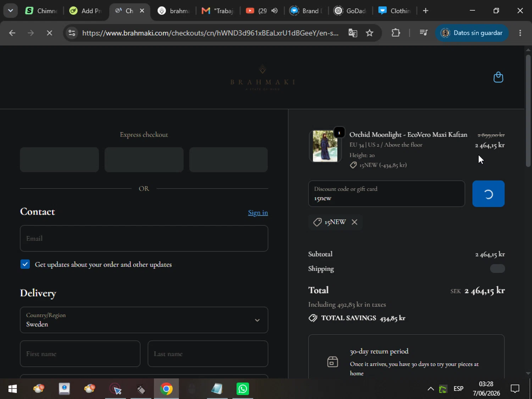Viewport: 532px width, 399px height.
Task: Stop the page loading
Action: pyautogui.click(x=49, y=33)
